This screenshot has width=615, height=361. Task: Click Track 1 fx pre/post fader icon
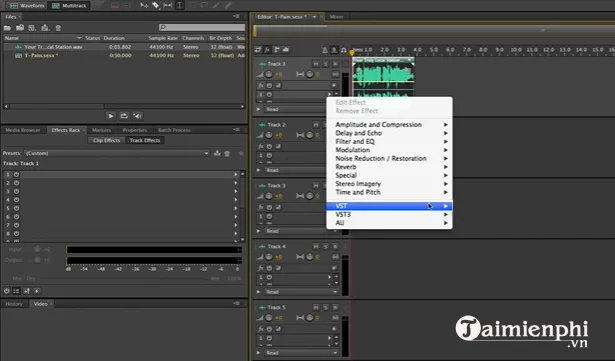pos(278,85)
